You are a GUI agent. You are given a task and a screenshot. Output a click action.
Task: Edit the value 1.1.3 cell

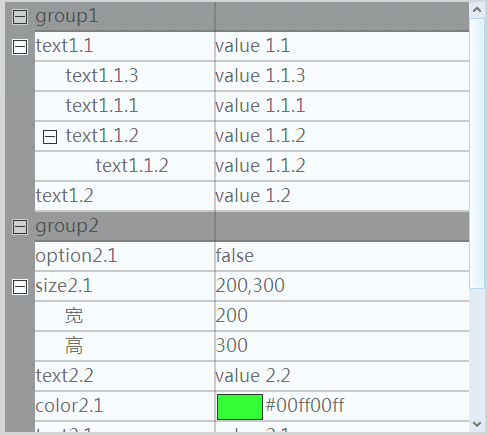coord(342,76)
